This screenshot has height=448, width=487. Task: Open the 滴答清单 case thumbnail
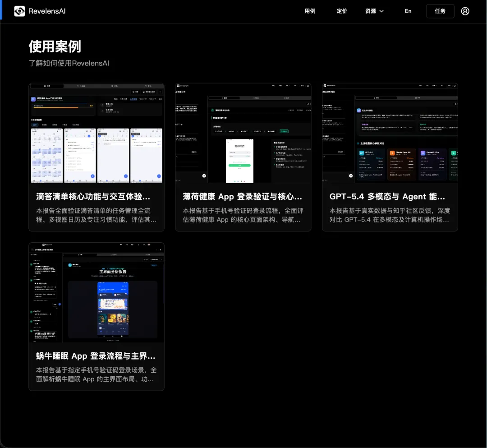coord(96,133)
